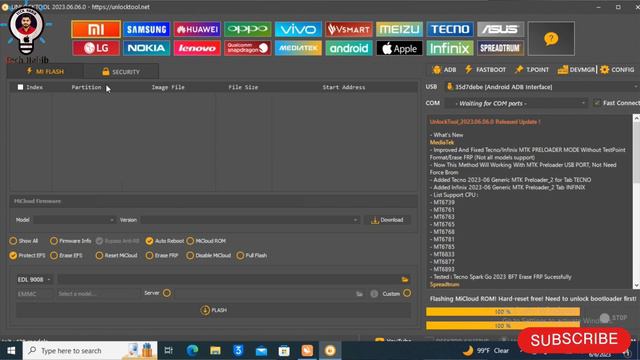Image resolution: width=640 pixels, height=360 pixels.
Task: Open the Tecno brand section
Action: click(450, 29)
